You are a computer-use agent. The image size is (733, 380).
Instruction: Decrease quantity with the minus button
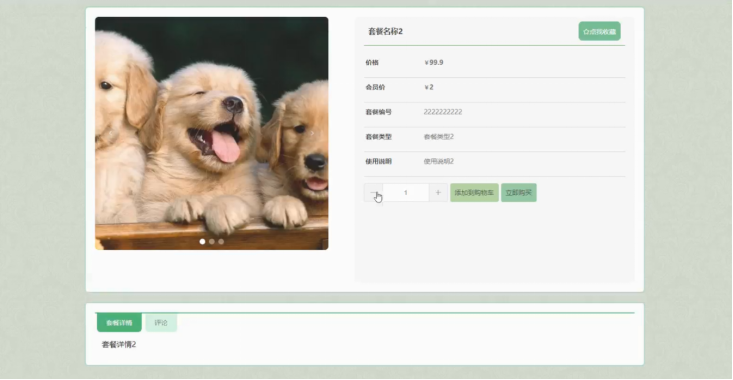[374, 193]
